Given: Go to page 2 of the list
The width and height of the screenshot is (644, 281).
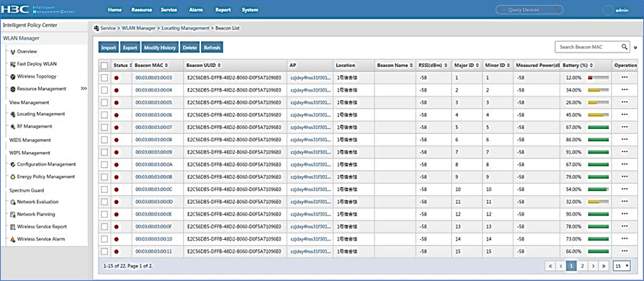Looking at the screenshot, I should pyautogui.click(x=582, y=266).
